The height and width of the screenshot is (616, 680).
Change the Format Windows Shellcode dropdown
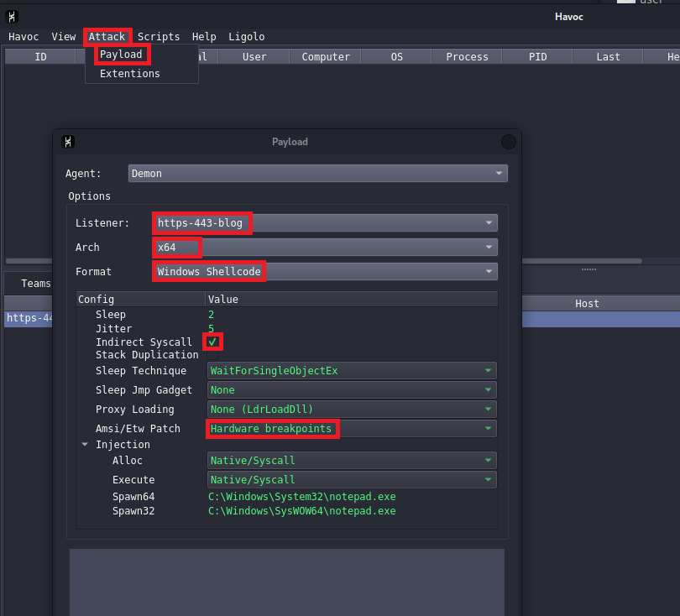click(325, 272)
